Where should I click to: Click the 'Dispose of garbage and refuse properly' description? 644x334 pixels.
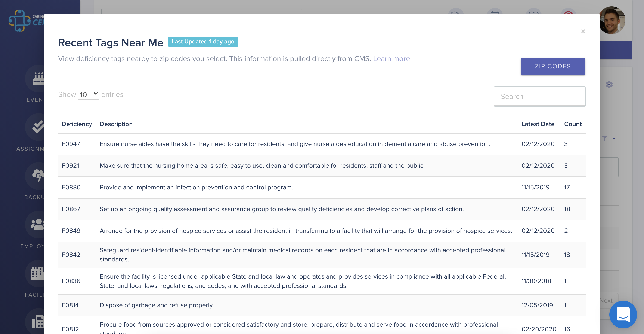(x=157, y=305)
